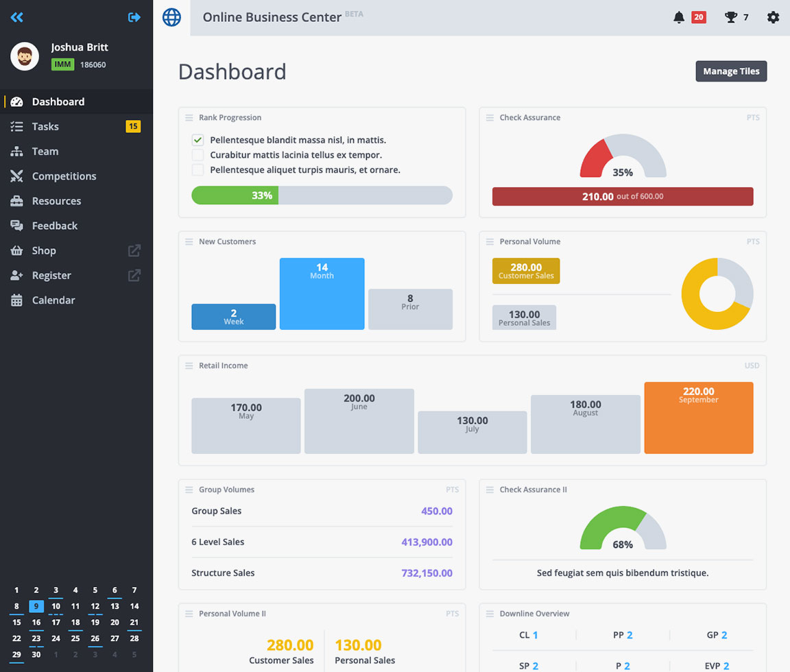
Task: Click Joshua Britt's profile avatar
Action: pos(25,56)
